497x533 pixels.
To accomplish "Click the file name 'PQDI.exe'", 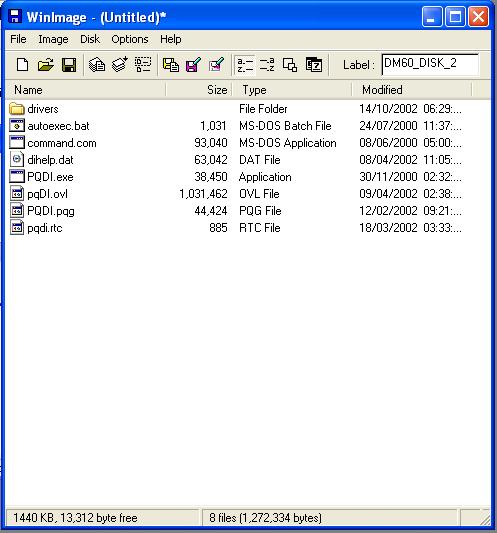I will pos(50,177).
